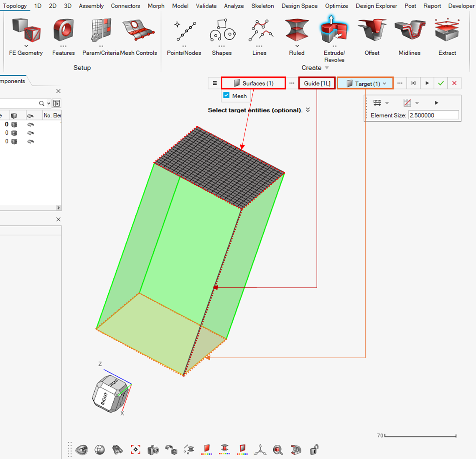Click the view cube RIGHT face
Screen dimensions: 476x459
pos(104,398)
